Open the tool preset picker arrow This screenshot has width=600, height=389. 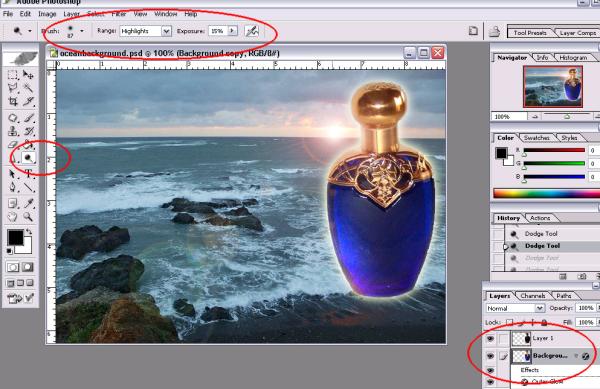click(x=30, y=31)
